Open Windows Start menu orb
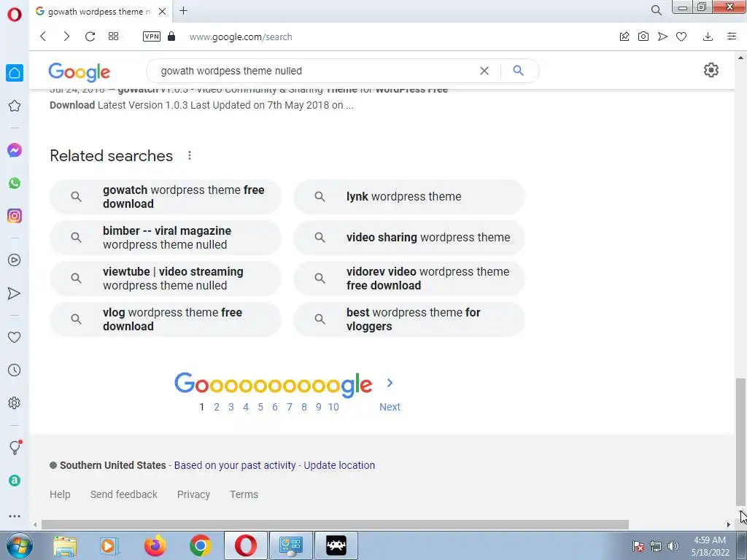The width and height of the screenshot is (747, 560). tap(19, 545)
